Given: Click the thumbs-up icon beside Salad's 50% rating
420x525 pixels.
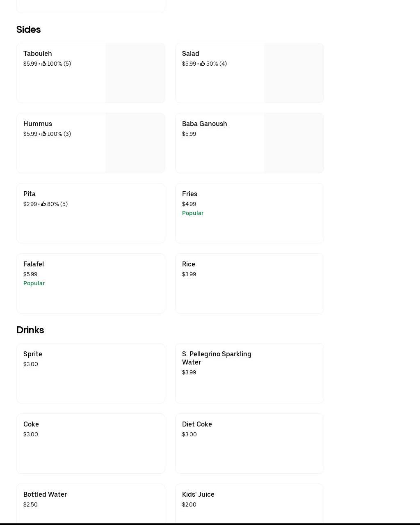Looking at the screenshot, I should (203, 64).
